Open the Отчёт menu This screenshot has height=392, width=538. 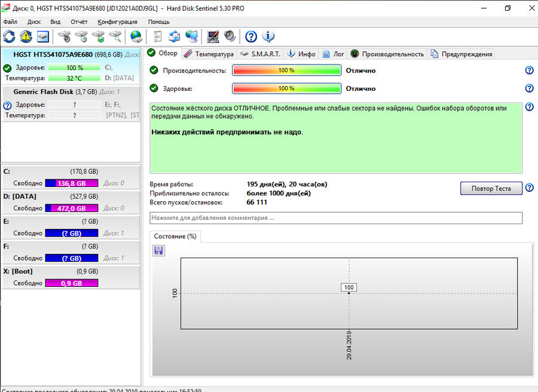79,22
